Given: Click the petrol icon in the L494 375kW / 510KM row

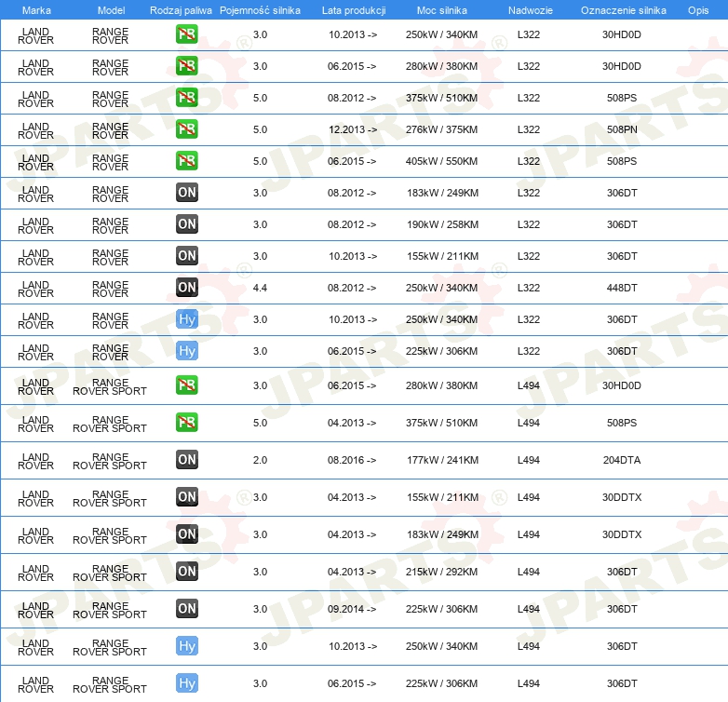Looking at the screenshot, I should 186,422.
